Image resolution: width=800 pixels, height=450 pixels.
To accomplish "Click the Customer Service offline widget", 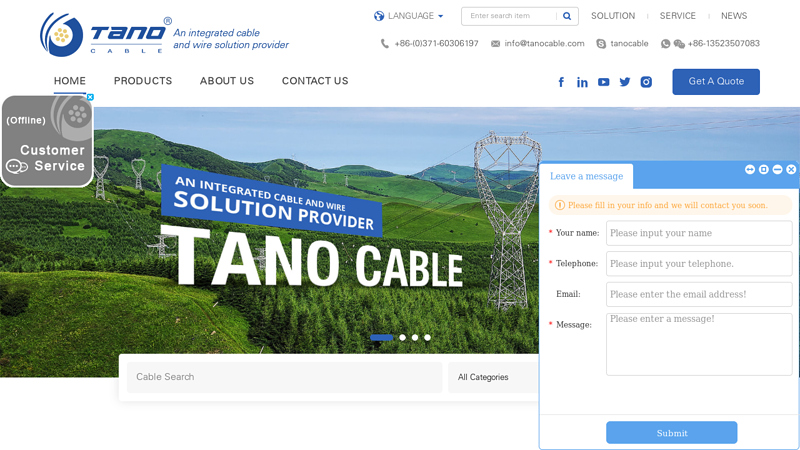I will pos(47,141).
